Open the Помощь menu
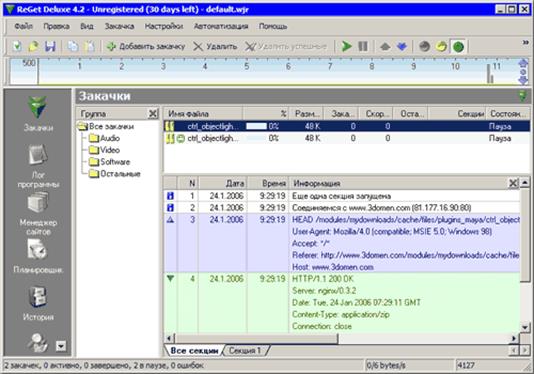This screenshot has height=374, width=534. click(x=273, y=26)
